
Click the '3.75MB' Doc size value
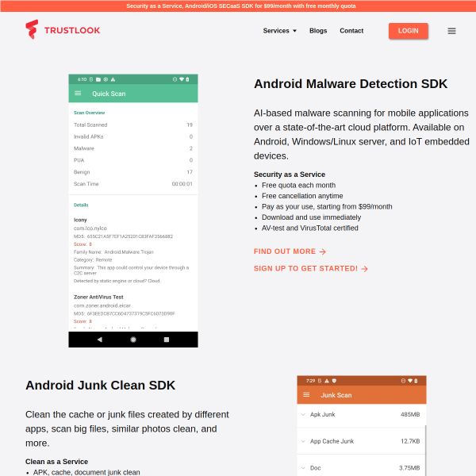(409, 468)
